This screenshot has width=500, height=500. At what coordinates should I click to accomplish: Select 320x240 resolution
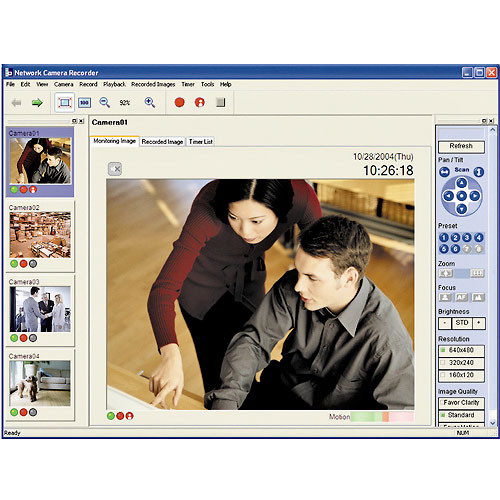[x=461, y=363]
